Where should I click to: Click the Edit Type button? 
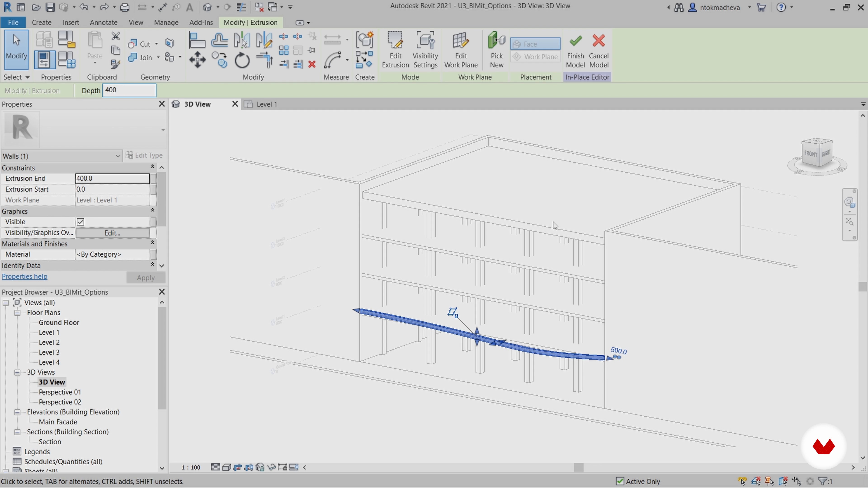(144, 155)
